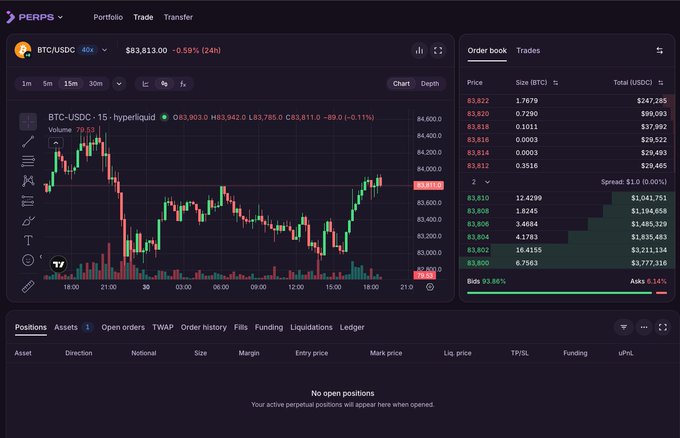Image resolution: width=680 pixels, height=438 pixels.
Task: Select the 15m timeframe
Action: click(71, 84)
